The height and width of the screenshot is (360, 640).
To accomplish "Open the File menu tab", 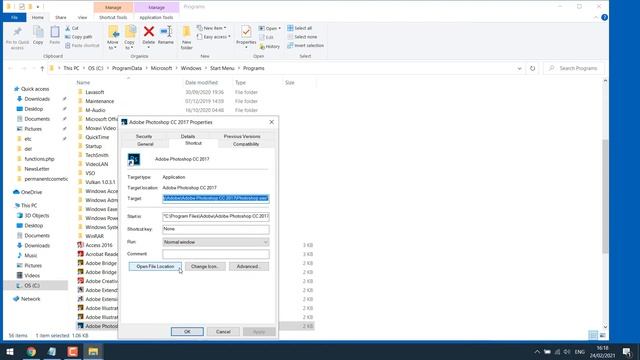I will click(14, 18).
